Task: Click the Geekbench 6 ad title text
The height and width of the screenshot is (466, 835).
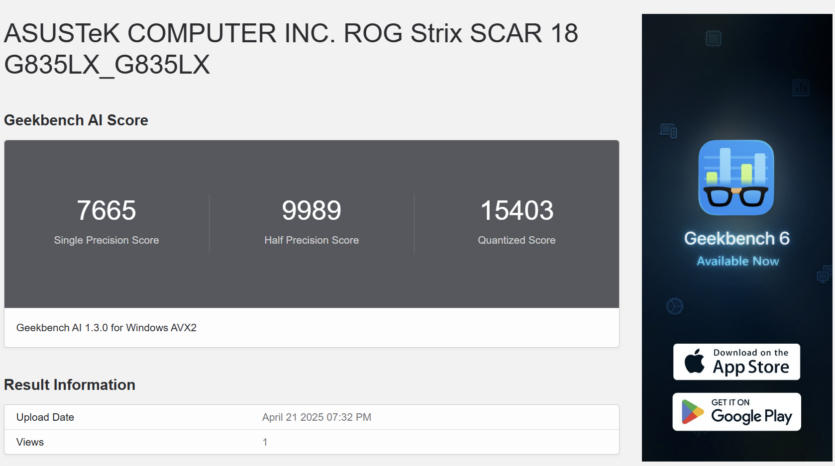Action: pyautogui.click(x=736, y=239)
